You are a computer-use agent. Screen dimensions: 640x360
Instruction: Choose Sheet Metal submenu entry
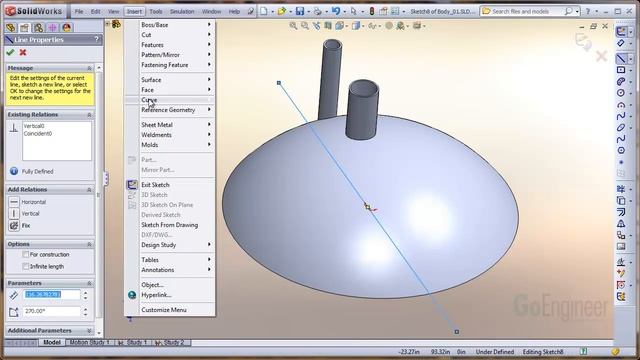tap(170, 124)
